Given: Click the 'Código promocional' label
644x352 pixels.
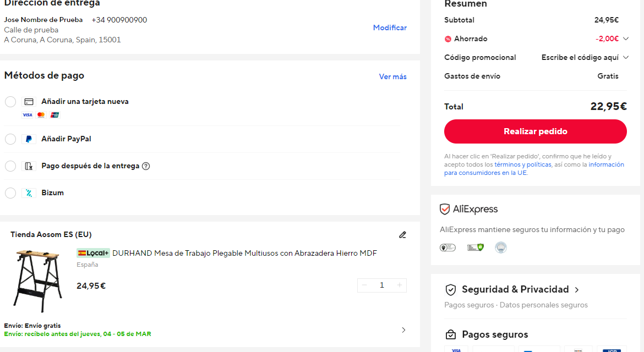Looking at the screenshot, I should 480,57.
